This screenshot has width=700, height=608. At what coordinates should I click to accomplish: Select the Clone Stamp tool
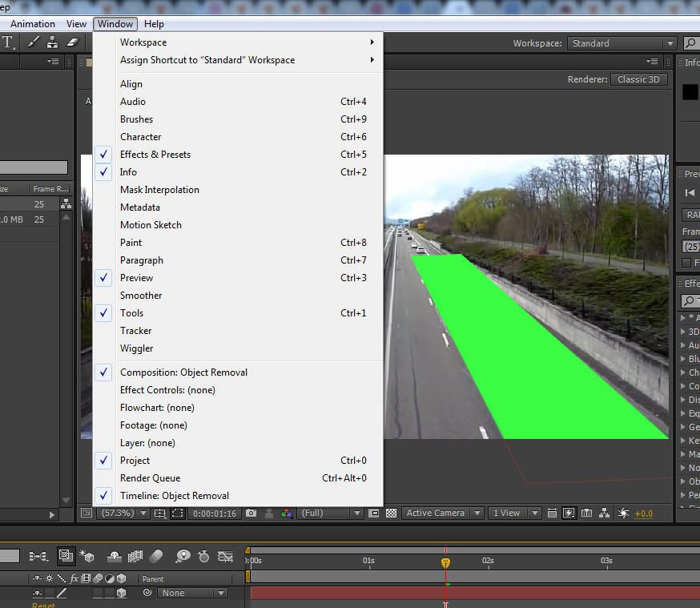click(x=53, y=42)
